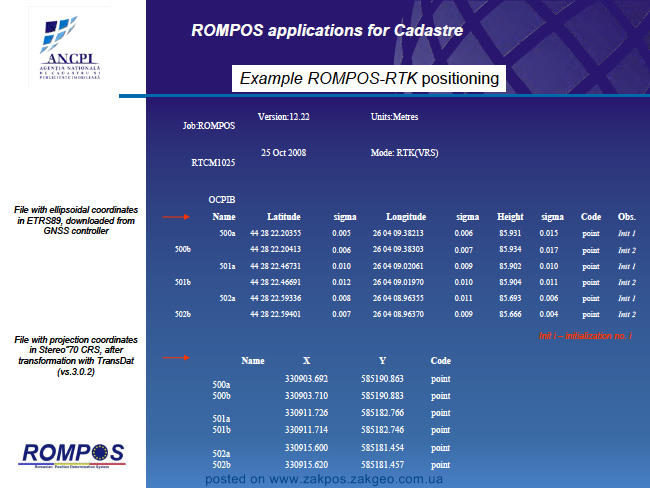650x488 pixels.
Task: Click the ANCPI logo
Action: 70,48
